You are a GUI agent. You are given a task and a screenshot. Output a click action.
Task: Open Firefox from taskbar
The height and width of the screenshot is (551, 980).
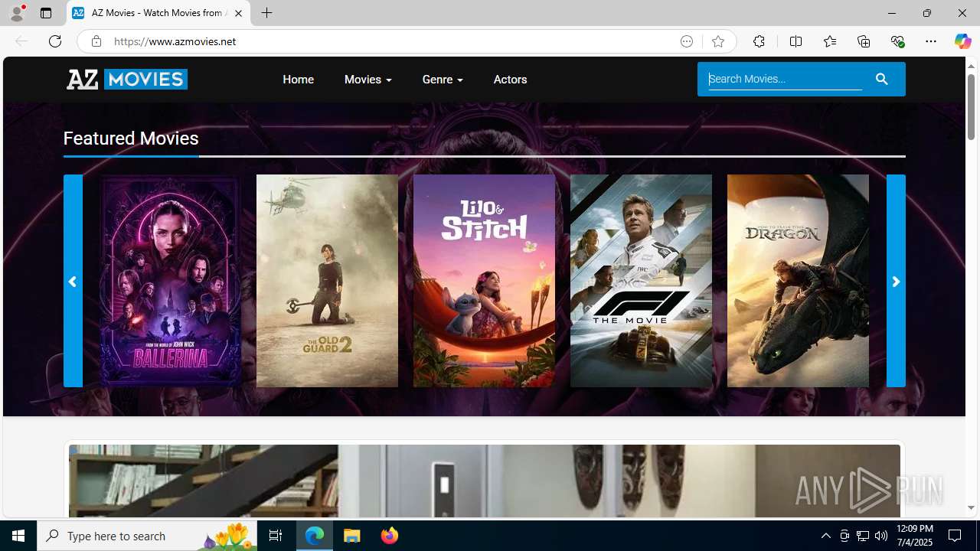(390, 536)
